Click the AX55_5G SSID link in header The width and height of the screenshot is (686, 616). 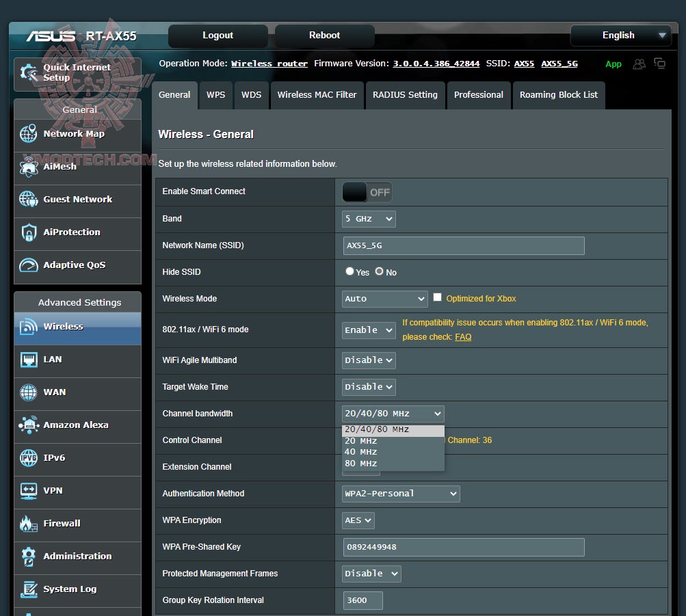coord(559,64)
